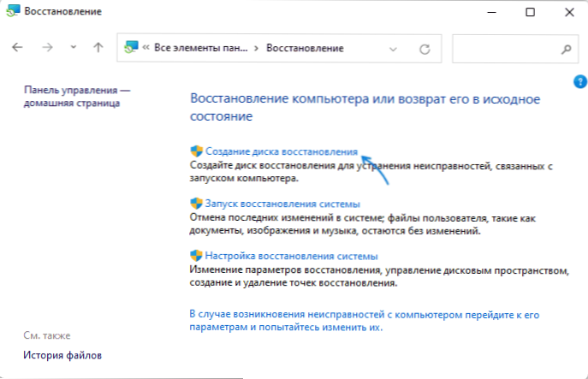
Task: Click description text Создайте диск восстановления
Action: (x=371, y=172)
